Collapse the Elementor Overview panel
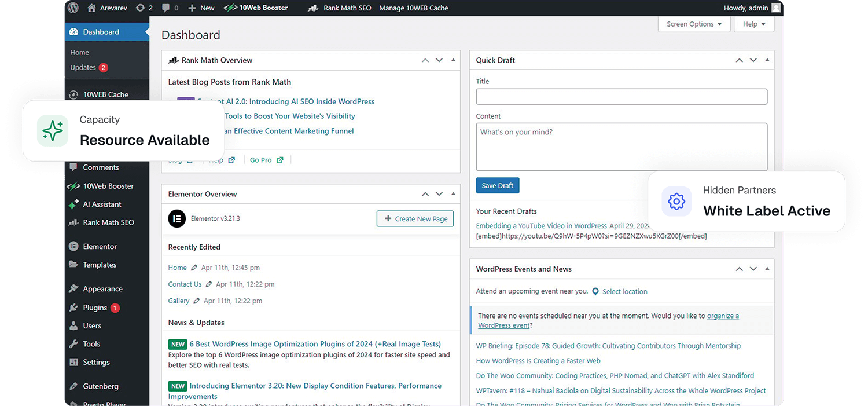 (x=453, y=194)
